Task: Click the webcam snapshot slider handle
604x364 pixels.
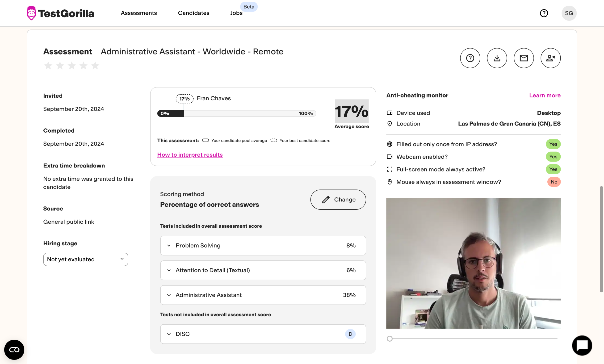Action: click(x=390, y=339)
